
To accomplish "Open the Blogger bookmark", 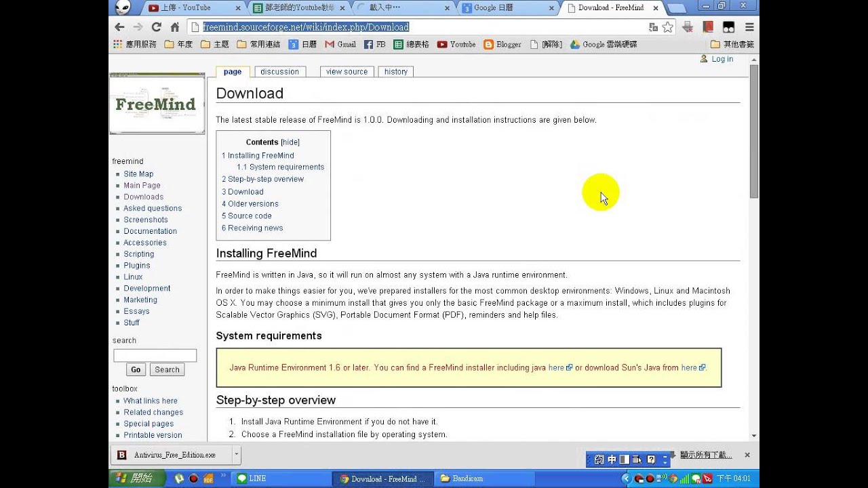I will (x=502, y=44).
